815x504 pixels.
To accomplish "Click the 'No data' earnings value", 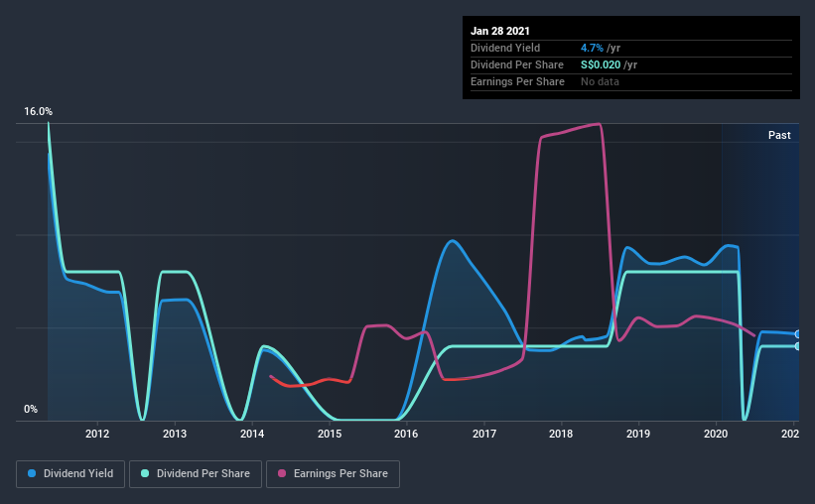I will pyautogui.click(x=600, y=81).
